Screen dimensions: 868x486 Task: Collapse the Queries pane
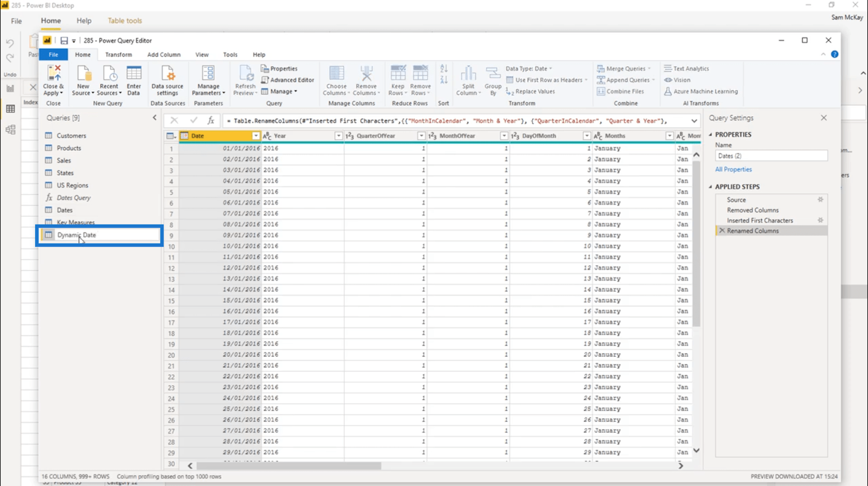point(155,118)
